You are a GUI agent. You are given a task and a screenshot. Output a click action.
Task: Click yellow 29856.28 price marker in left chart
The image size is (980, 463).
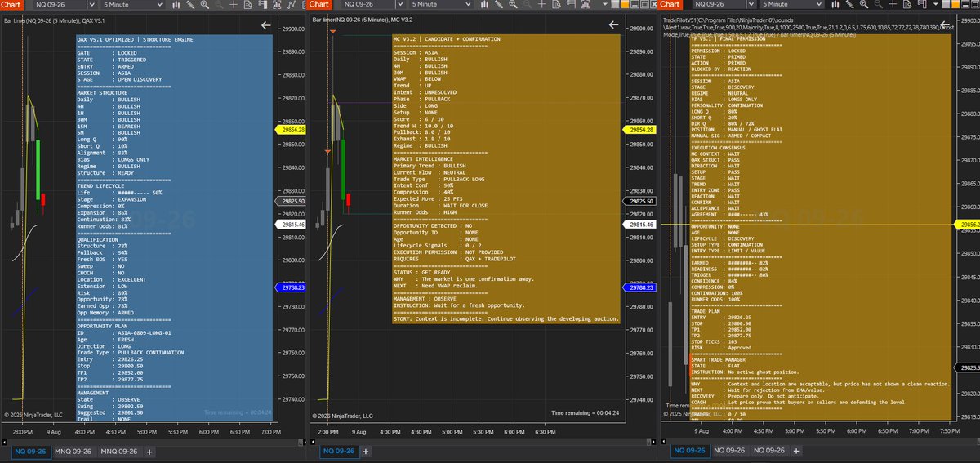click(x=292, y=130)
